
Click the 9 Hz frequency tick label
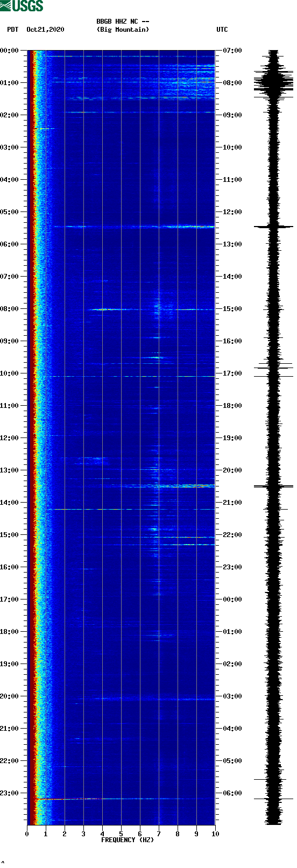tap(196, 834)
